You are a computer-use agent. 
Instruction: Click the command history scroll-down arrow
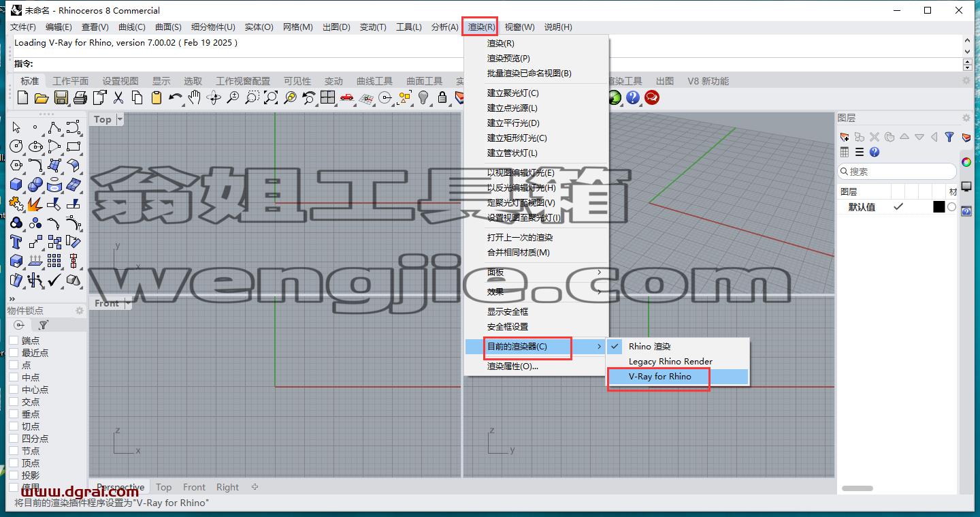967,51
